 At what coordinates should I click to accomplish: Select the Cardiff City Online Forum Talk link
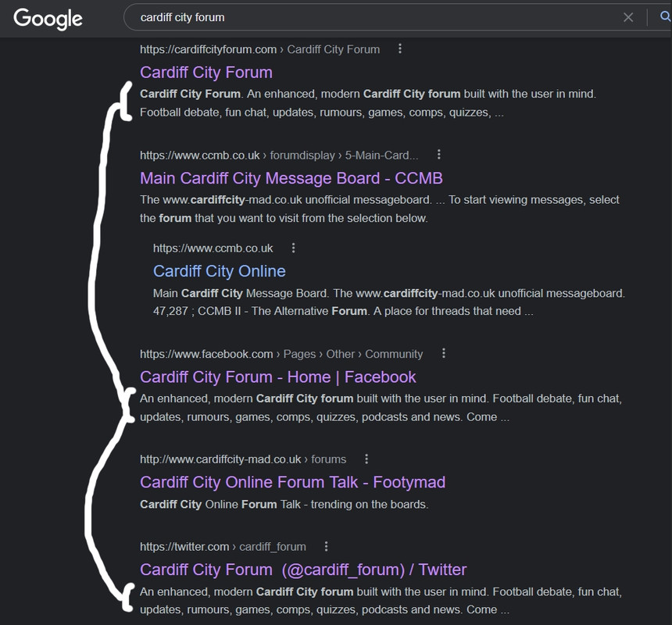(x=291, y=482)
